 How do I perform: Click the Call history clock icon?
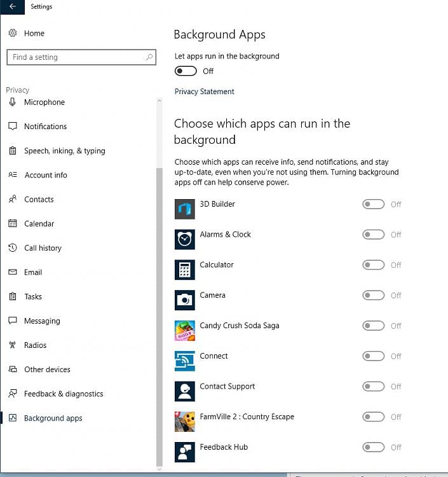tap(13, 247)
